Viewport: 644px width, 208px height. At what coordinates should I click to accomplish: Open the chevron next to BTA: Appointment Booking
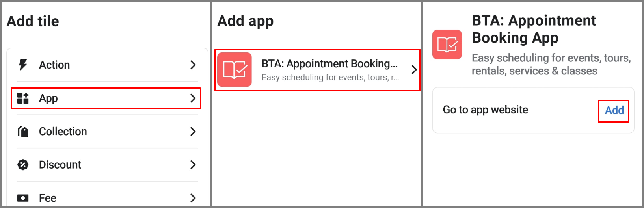(x=414, y=70)
